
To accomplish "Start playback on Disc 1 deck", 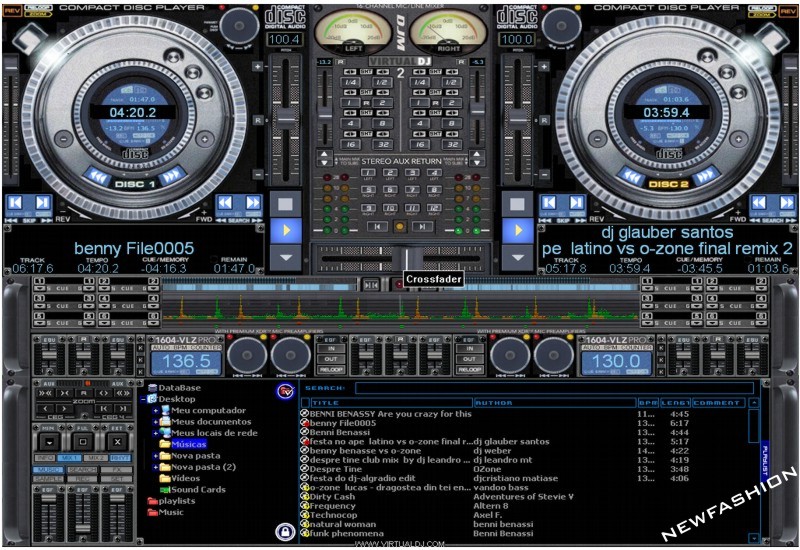I will point(286,231).
